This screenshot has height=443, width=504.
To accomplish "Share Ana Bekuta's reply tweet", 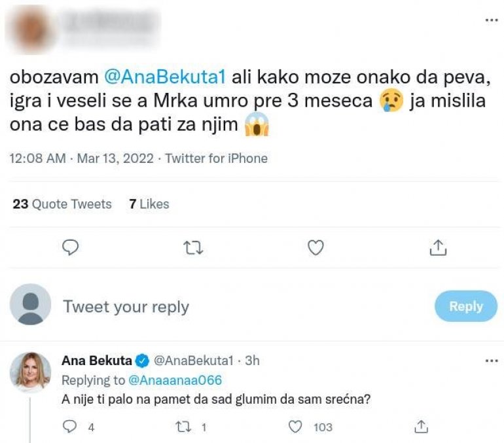I will 421,427.
